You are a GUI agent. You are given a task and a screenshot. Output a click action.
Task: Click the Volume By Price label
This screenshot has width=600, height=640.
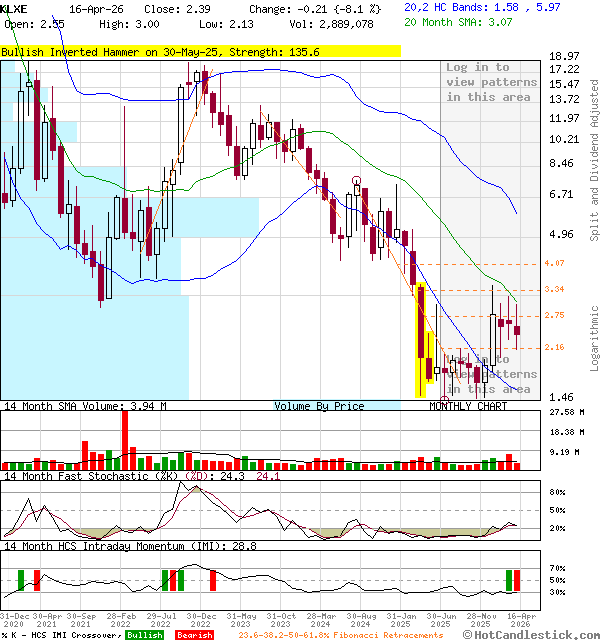click(x=319, y=406)
